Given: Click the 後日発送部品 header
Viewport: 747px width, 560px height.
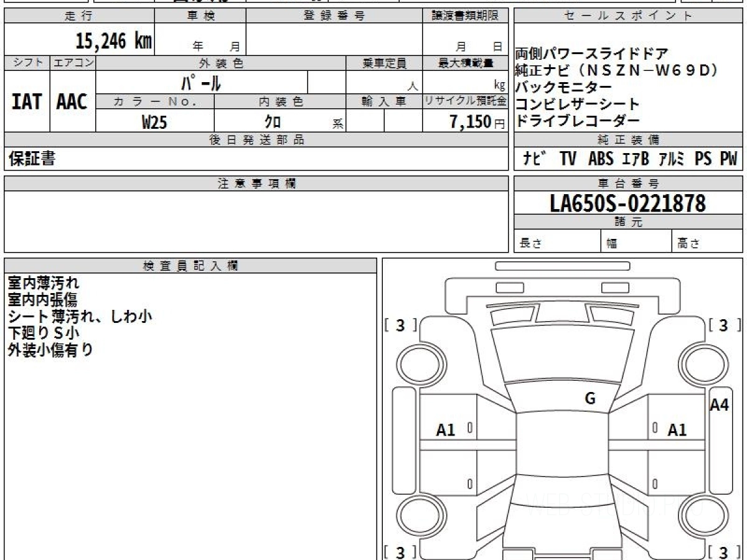Looking at the screenshot, I should pyautogui.click(x=256, y=140).
